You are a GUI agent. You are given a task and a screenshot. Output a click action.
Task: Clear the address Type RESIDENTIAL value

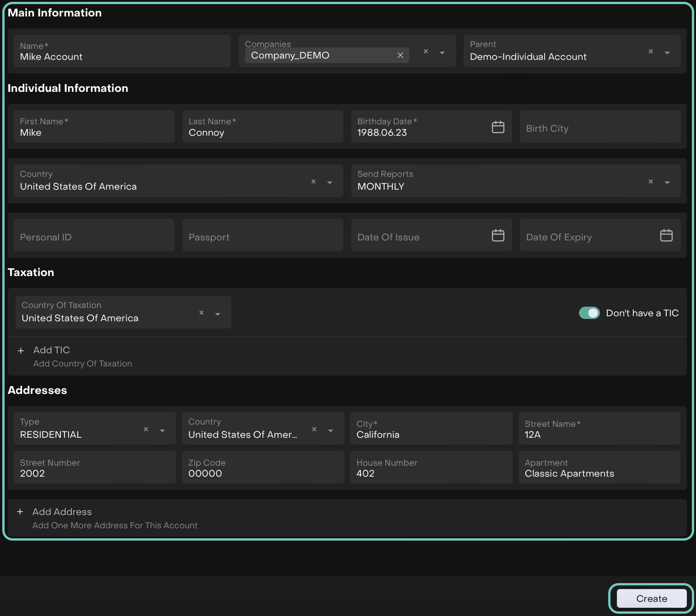pos(146,430)
